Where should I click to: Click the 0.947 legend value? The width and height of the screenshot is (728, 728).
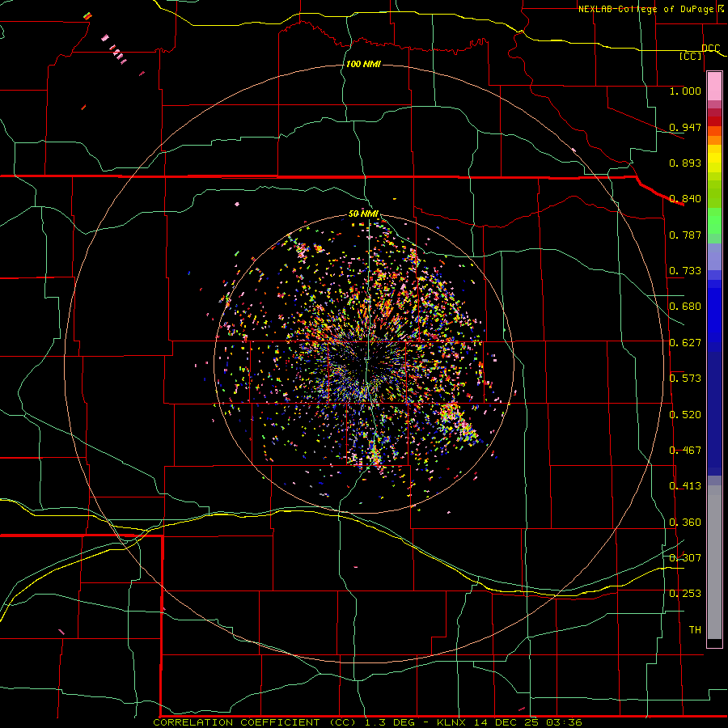pos(685,127)
